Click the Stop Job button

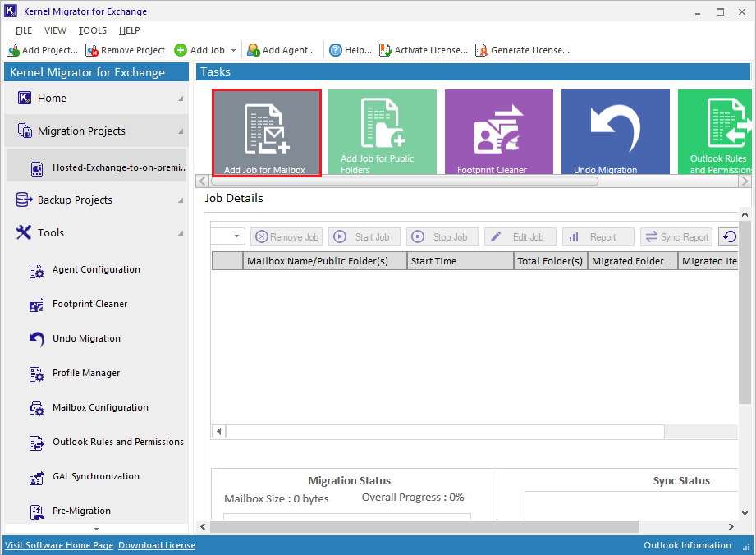point(442,236)
